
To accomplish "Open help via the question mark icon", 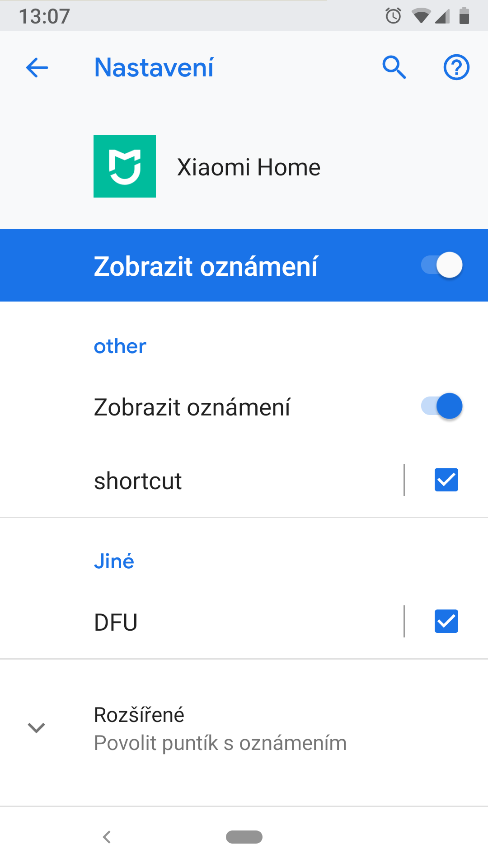I will point(456,67).
